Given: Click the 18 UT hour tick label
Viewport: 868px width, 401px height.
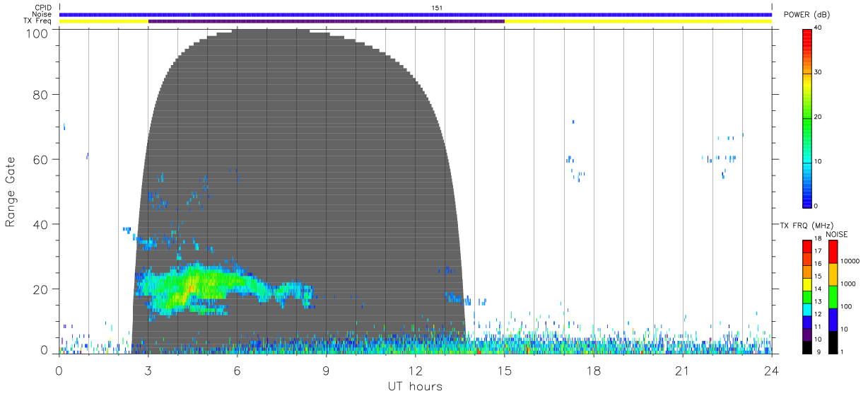Looking at the screenshot, I should pyautogui.click(x=594, y=371).
